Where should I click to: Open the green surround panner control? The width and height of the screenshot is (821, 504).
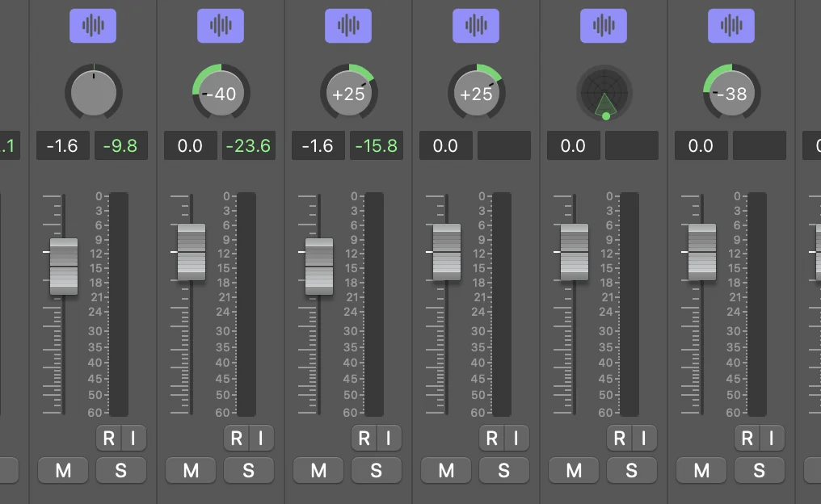(x=605, y=93)
